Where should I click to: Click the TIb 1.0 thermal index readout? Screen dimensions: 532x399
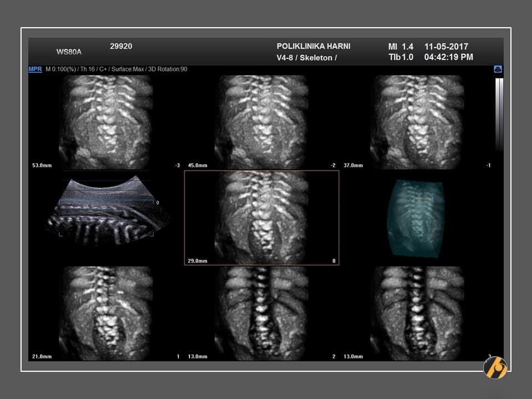pos(401,57)
